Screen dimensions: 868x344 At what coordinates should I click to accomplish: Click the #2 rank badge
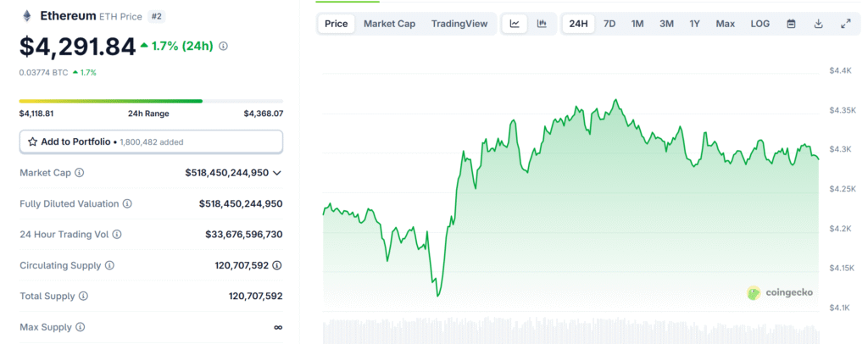tap(157, 16)
